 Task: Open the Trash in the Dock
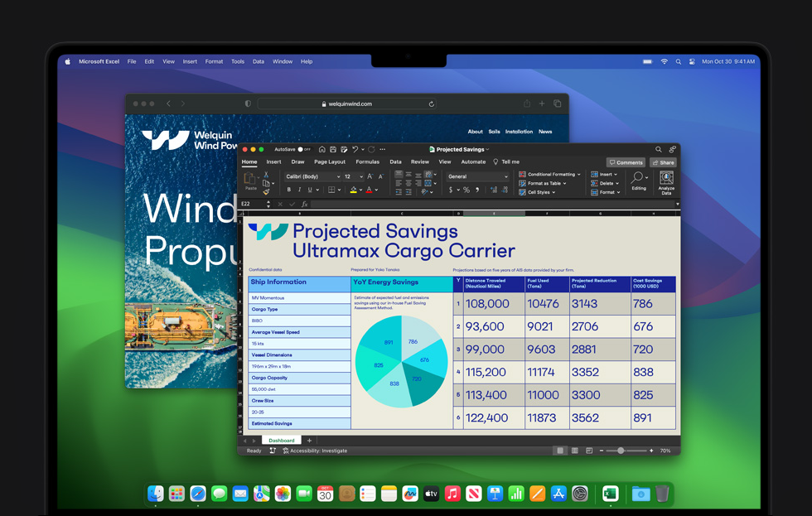[x=662, y=494]
